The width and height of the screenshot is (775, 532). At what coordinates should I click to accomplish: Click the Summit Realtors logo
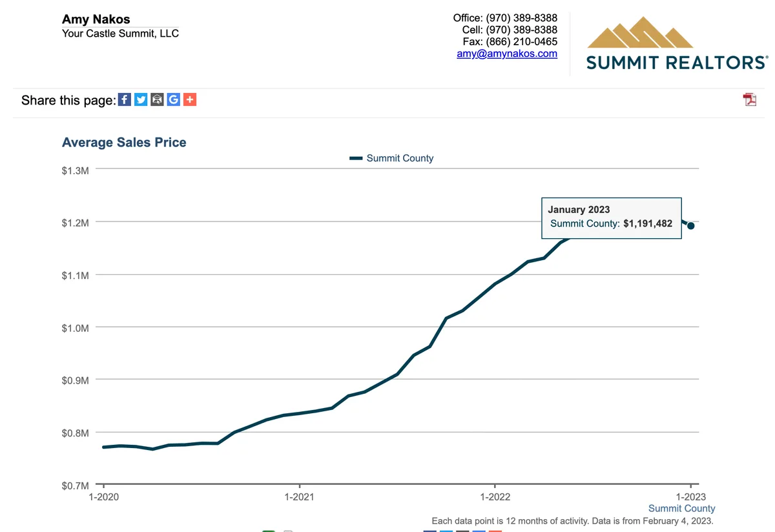pyautogui.click(x=676, y=43)
